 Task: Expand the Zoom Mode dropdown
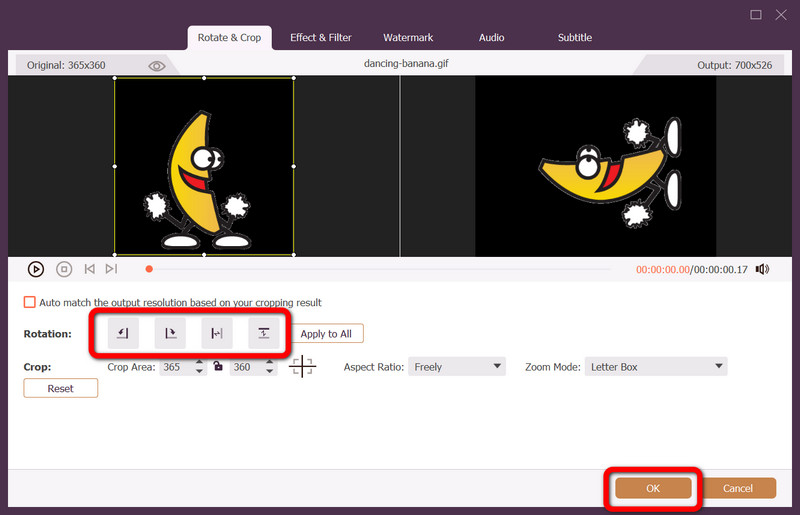coord(655,367)
